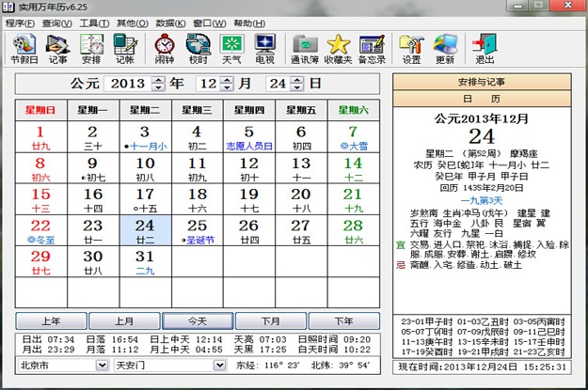
Task: Click the day field showing 24
Action: click(278, 84)
